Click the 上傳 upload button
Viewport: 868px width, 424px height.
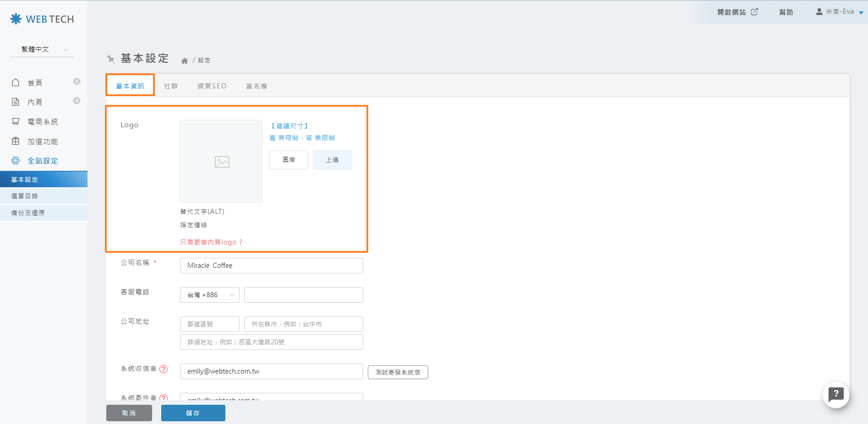(332, 160)
